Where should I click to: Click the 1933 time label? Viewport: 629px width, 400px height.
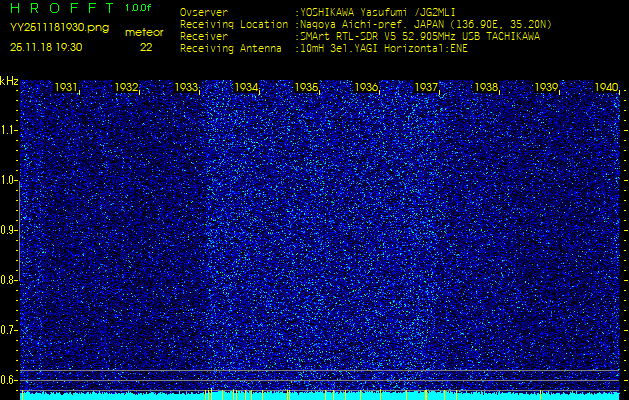tap(186, 87)
